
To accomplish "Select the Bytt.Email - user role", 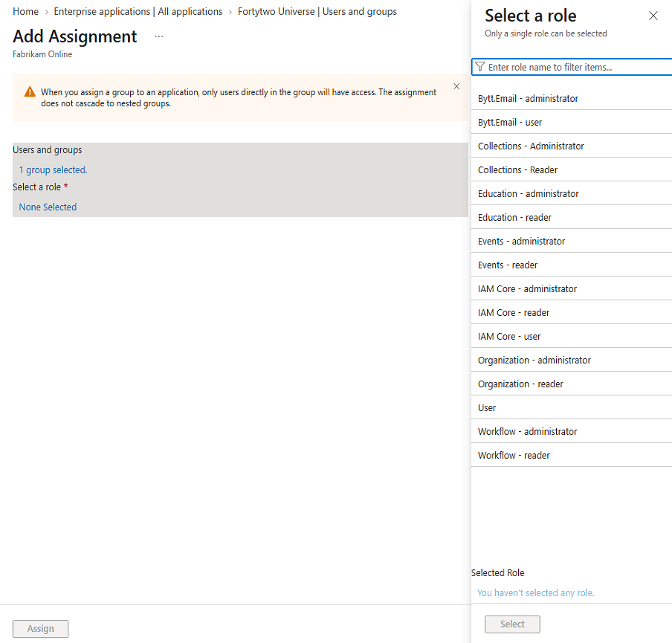I will [572, 122].
